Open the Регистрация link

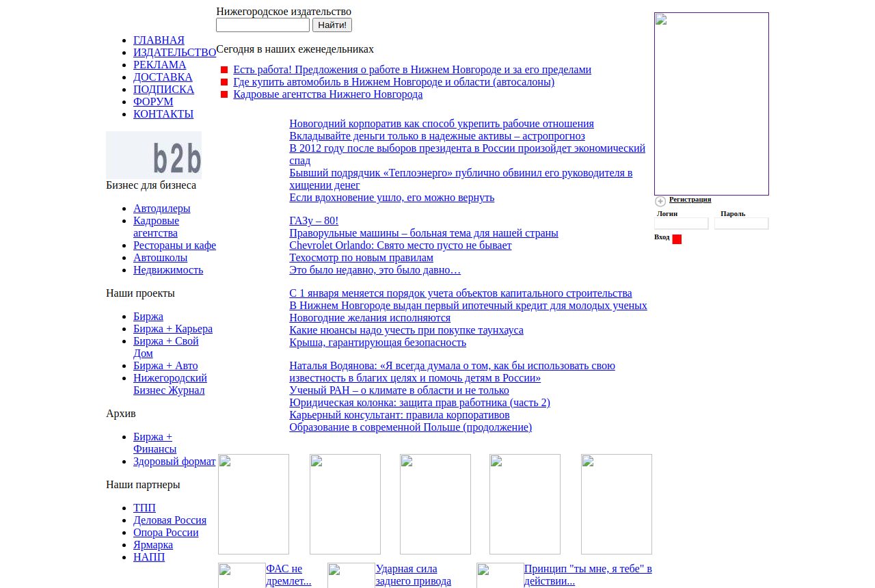690,200
